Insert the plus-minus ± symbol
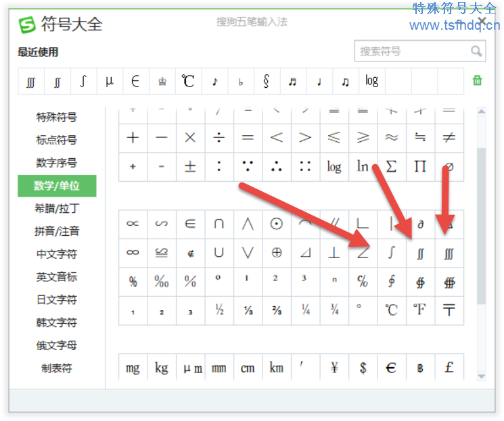504x421 pixels. click(190, 166)
